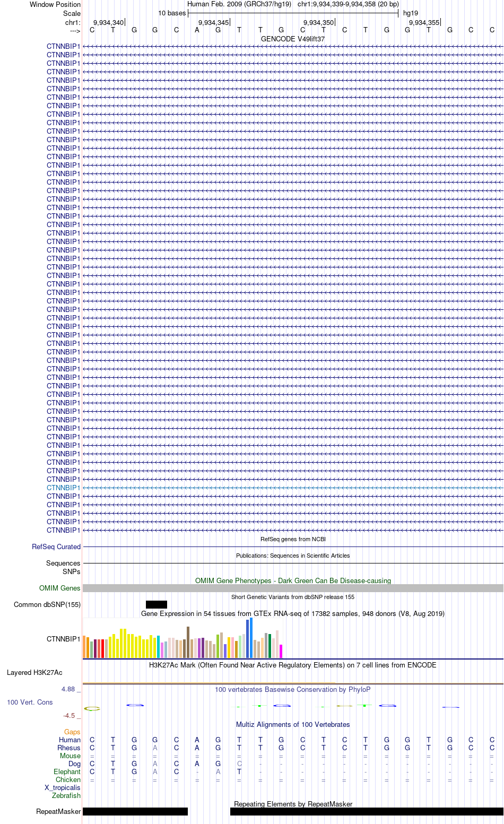
Task: Select the Elephant alignment row label
Action: (x=67, y=771)
